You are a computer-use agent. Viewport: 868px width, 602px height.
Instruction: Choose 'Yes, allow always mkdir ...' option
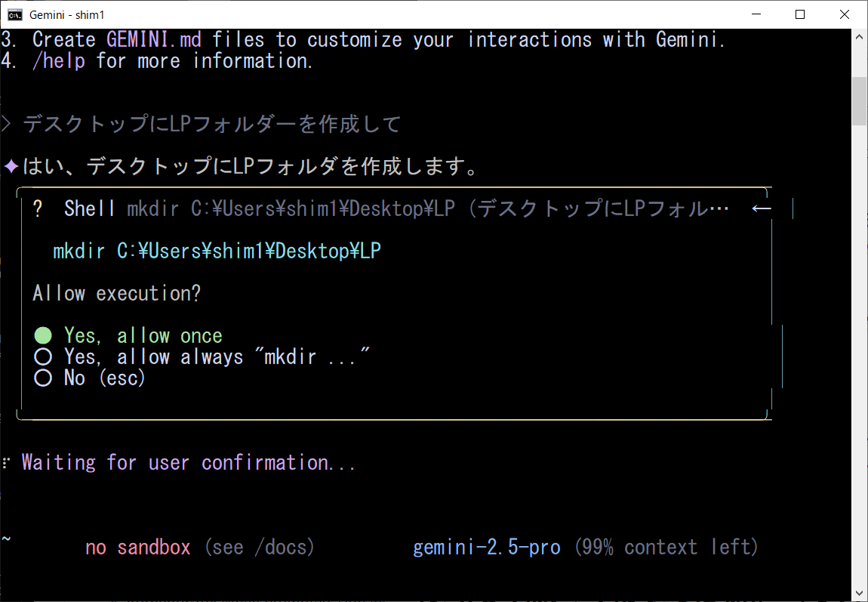click(202, 357)
